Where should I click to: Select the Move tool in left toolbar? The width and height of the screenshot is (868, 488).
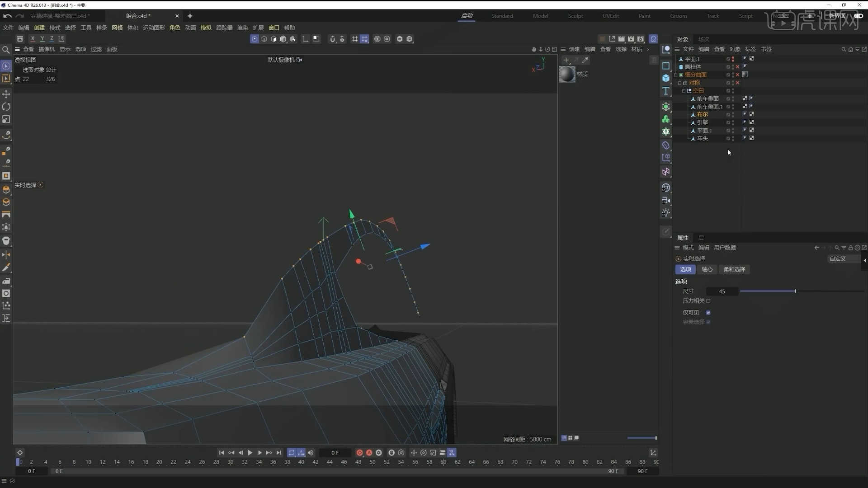point(6,94)
